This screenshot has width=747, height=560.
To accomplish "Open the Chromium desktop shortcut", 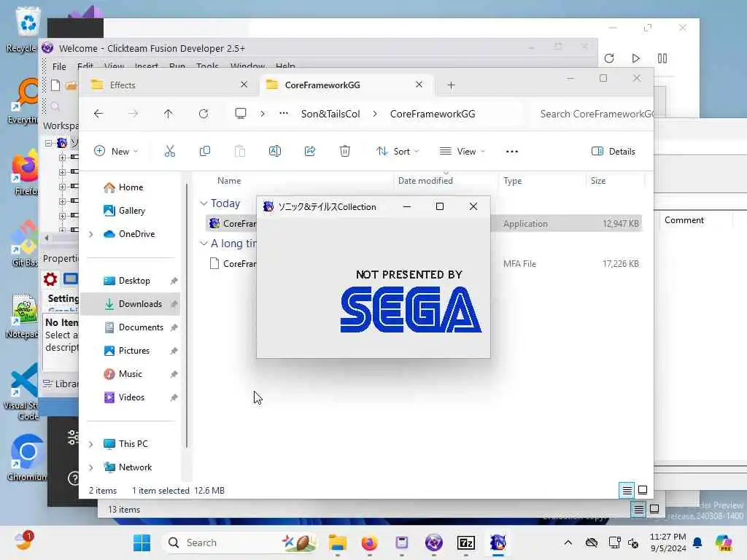I will pos(27,458).
